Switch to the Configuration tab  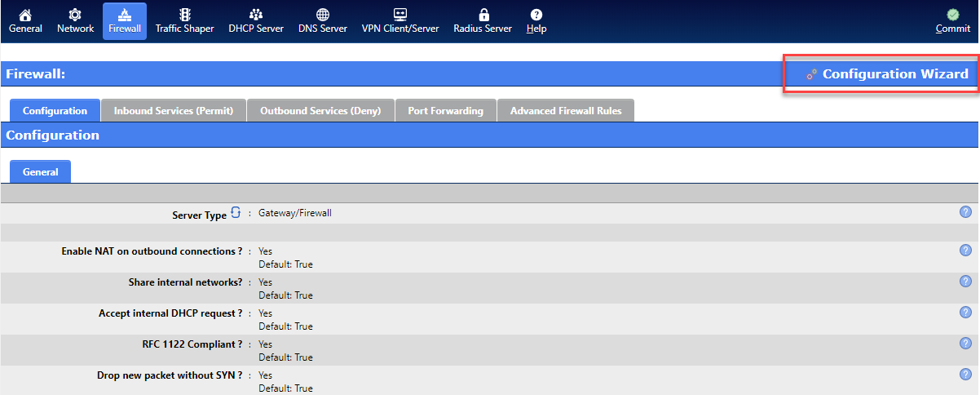55,111
